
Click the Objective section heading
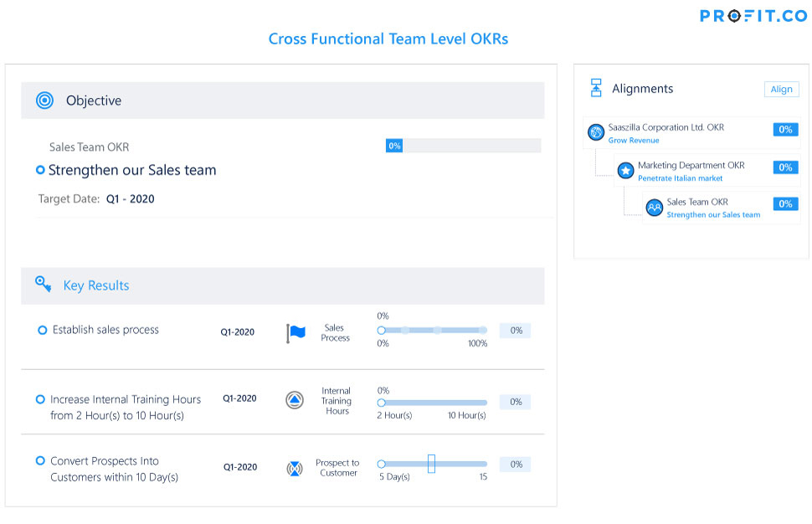pos(94,100)
